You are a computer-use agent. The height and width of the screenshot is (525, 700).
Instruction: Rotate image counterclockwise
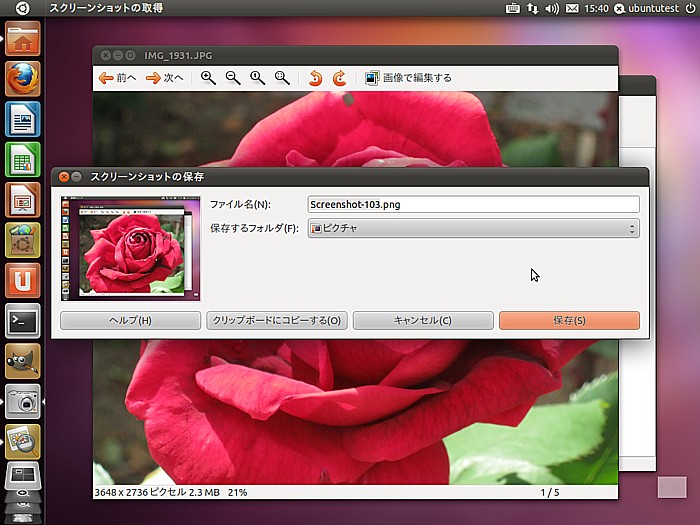point(315,78)
